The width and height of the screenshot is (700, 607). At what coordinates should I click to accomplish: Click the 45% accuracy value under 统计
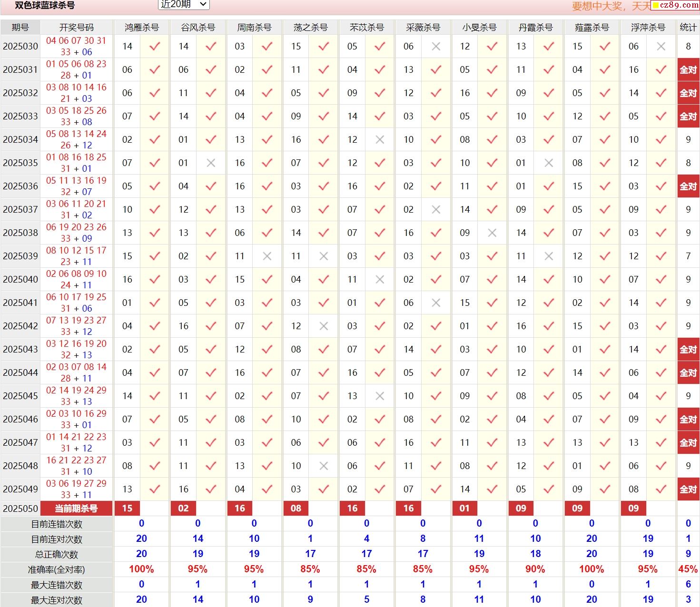click(688, 569)
